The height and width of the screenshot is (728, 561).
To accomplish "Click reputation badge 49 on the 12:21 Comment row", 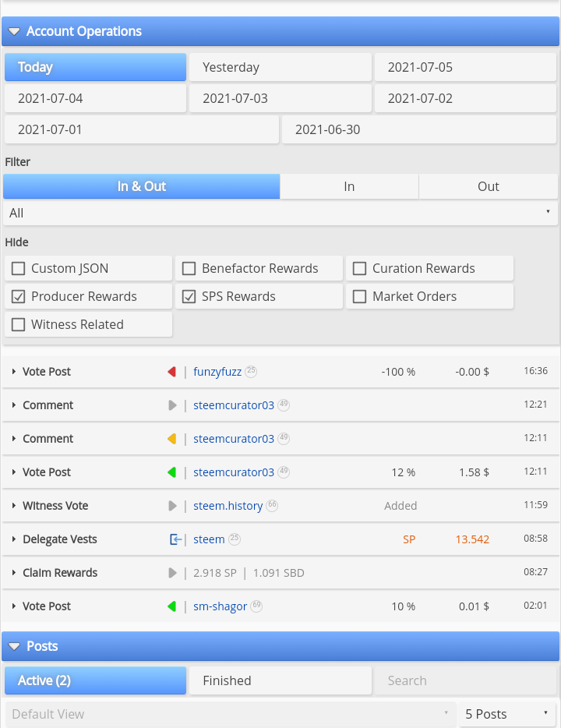I will pos(284,405).
